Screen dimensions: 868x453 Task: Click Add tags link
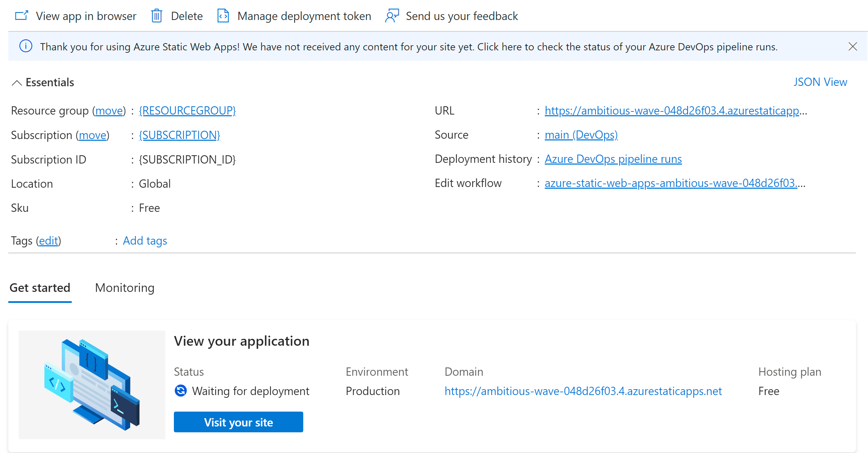point(145,241)
